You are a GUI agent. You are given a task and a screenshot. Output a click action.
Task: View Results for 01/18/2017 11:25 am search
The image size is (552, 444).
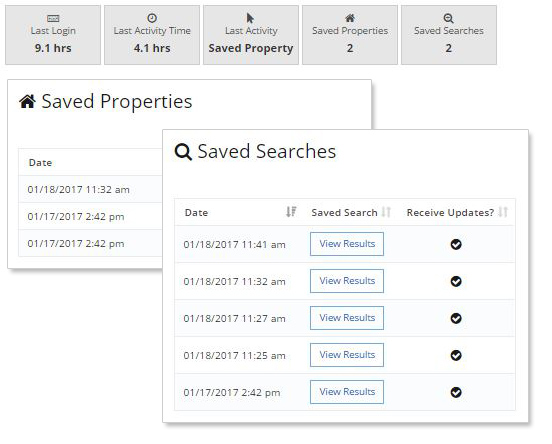(x=347, y=355)
